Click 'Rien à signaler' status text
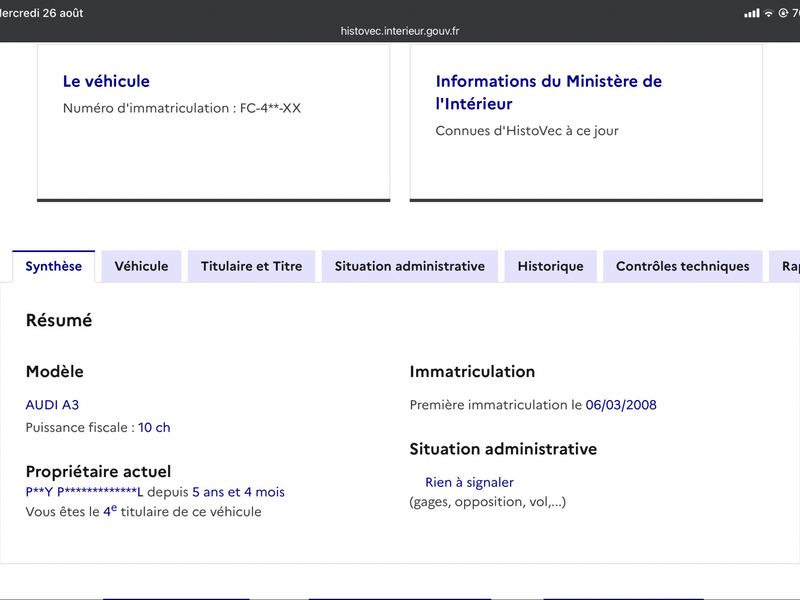 click(x=469, y=482)
